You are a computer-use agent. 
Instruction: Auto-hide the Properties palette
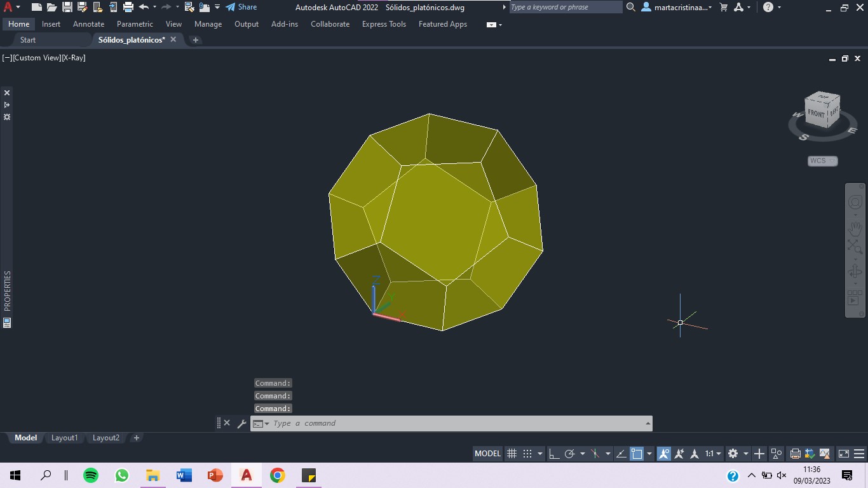(x=7, y=105)
